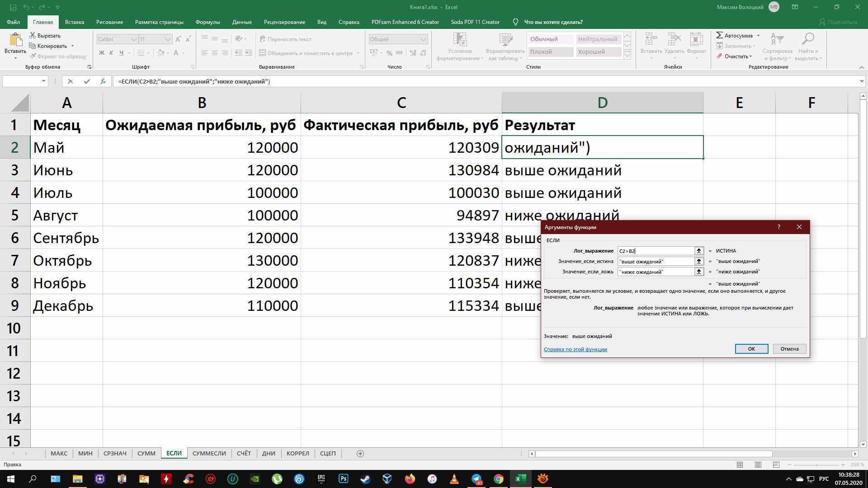Screen dimensions: 868x488
Task: Select the Автосумма icon
Action: (x=719, y=35)
